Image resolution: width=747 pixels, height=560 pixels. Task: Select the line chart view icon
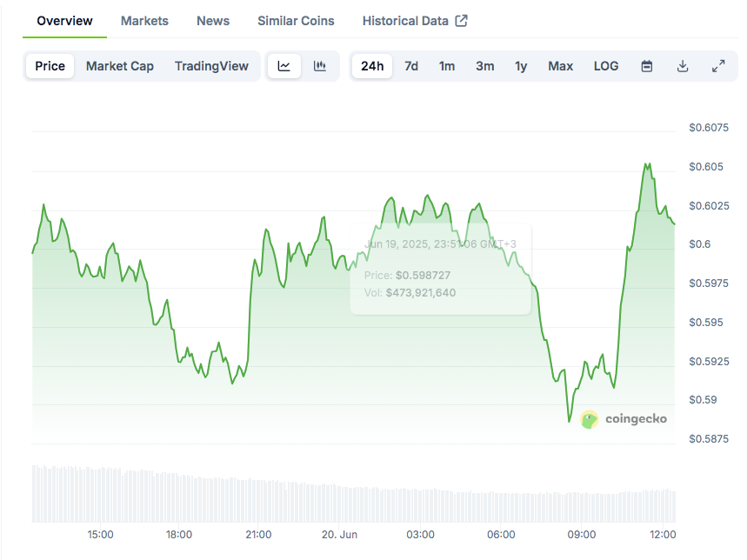(x=284, y=66)
